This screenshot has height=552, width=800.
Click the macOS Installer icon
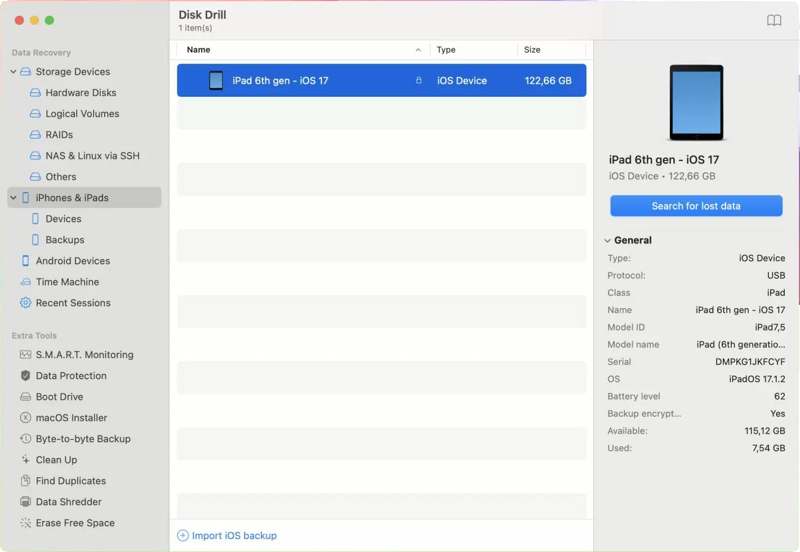pyautogui.click(x=26, y=417)
